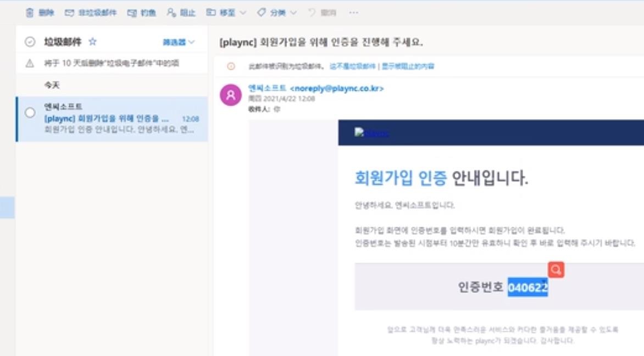This screenshot has height=356, width=644.
Task: Click the 'Show blocked content' link
Action: [x=408, y=66]
